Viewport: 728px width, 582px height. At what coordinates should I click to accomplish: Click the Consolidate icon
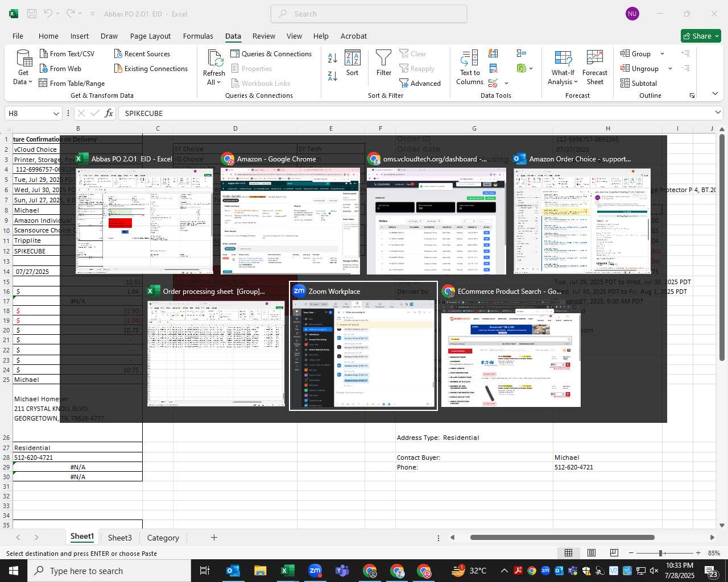[522, 53]
